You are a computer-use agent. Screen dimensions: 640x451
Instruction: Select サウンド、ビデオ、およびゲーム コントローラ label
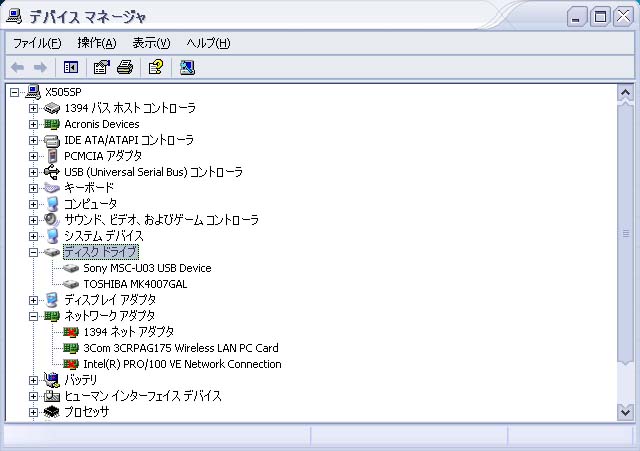162,220
